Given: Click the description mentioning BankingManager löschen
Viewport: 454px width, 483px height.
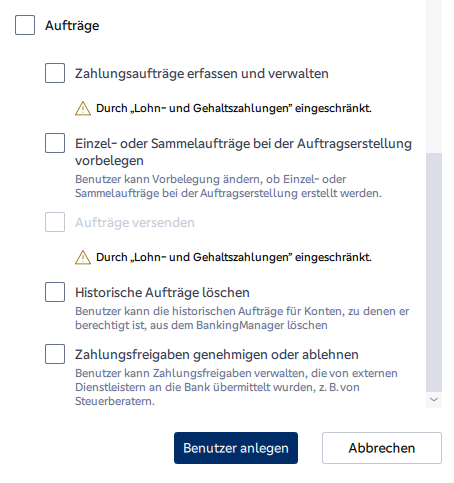Looking at the screenshot, I should [242, 318].
